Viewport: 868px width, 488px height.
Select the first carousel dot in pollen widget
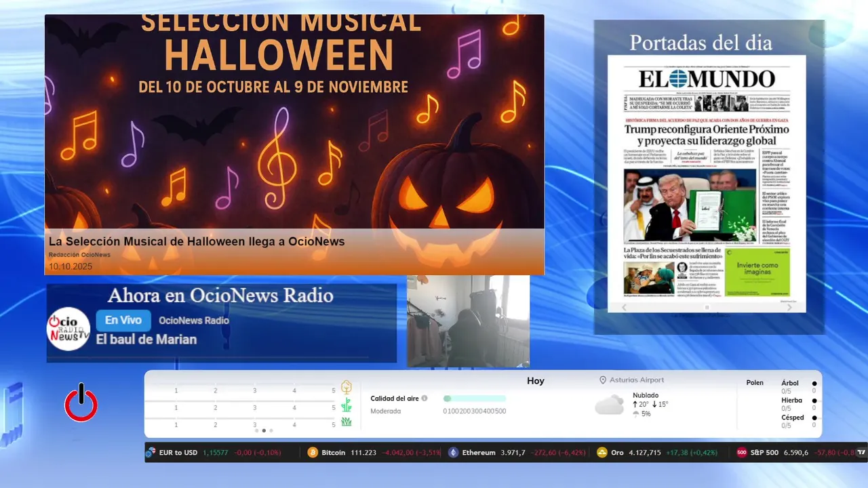256,430
